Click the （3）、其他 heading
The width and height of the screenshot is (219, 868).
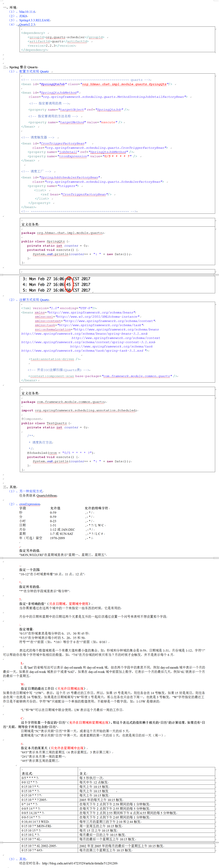pyautogui.click(x=18, y=859)
